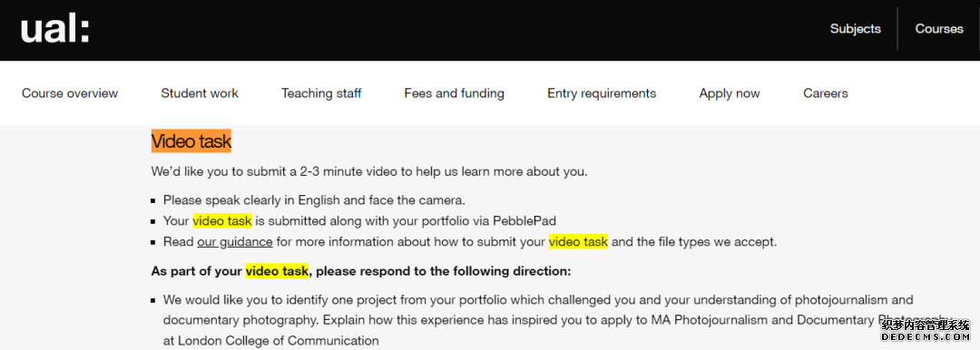Click the DEDECMS.COM watermark text

click(x=925, y=337)
